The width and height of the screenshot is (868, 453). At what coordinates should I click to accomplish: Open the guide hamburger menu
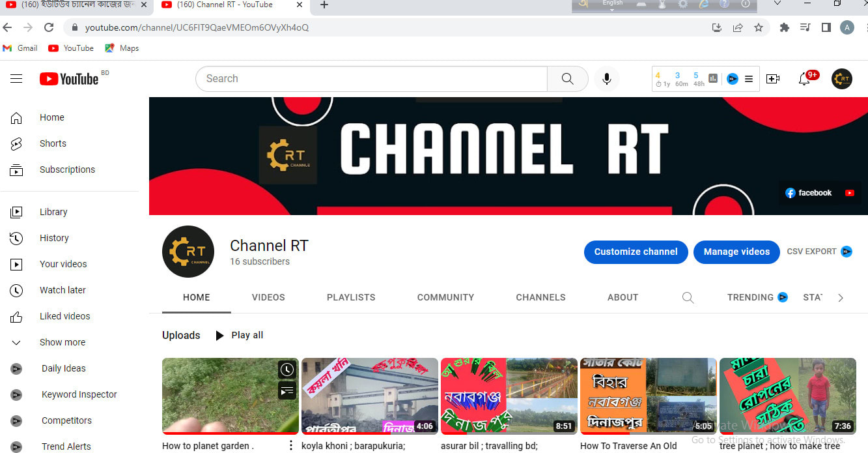(16, 78)
